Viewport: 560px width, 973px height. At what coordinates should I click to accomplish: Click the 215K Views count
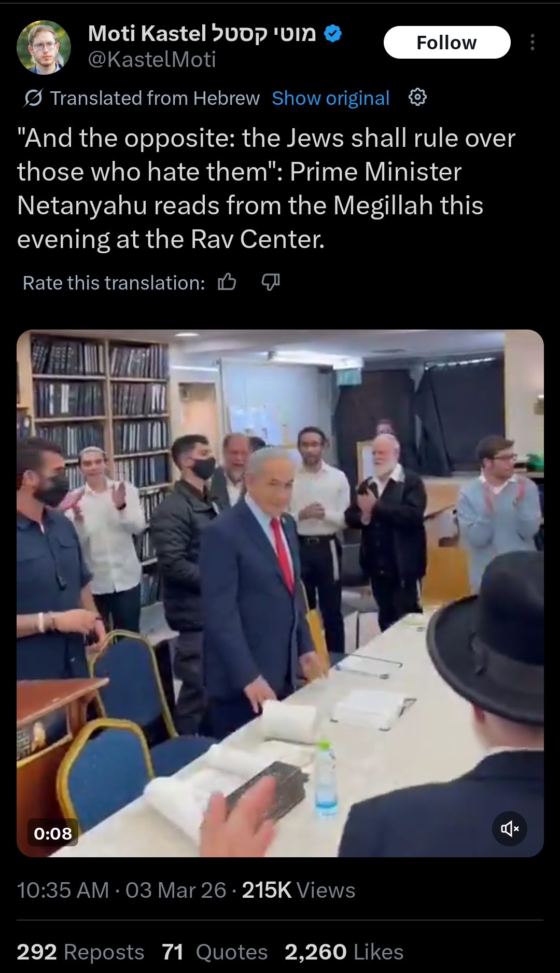tap(298, 890)
